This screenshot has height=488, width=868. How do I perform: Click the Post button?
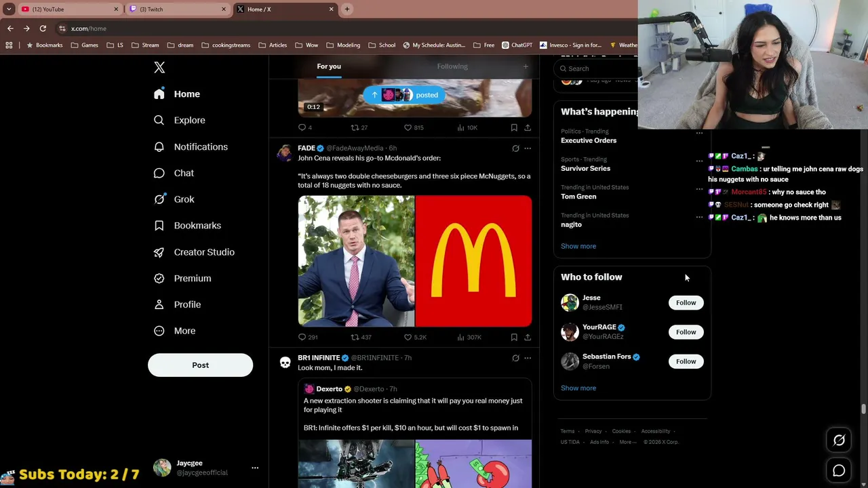[200, 365]
